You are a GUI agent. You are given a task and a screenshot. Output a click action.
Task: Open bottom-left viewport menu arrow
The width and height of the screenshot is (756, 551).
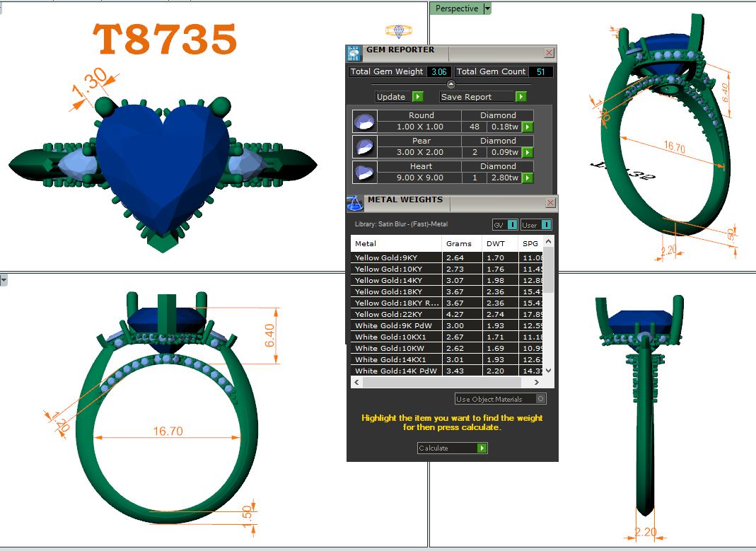(4, 281)
